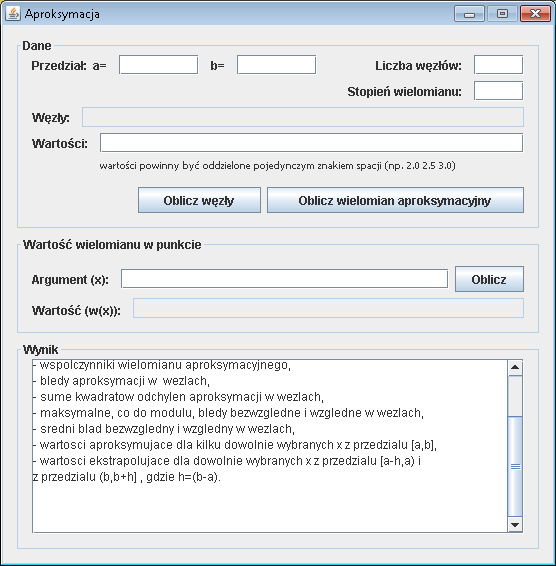Minimize the Aproksymacja window

tap(469, 14)
